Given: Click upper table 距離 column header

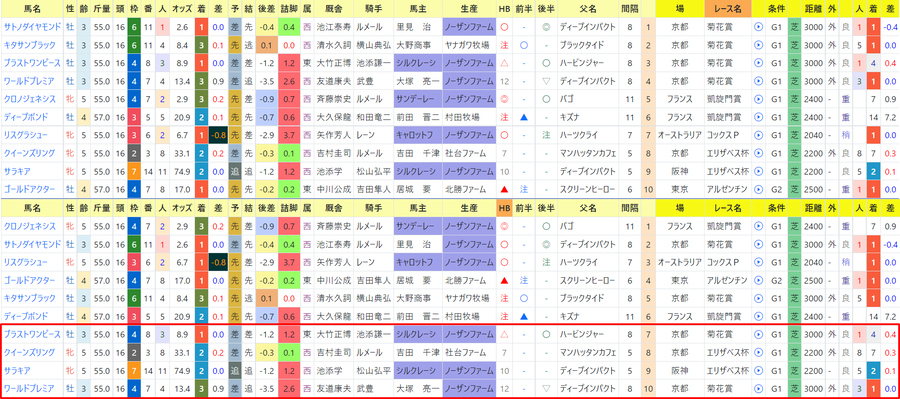Looking at the screenshot, I should (x=813, y=9).
